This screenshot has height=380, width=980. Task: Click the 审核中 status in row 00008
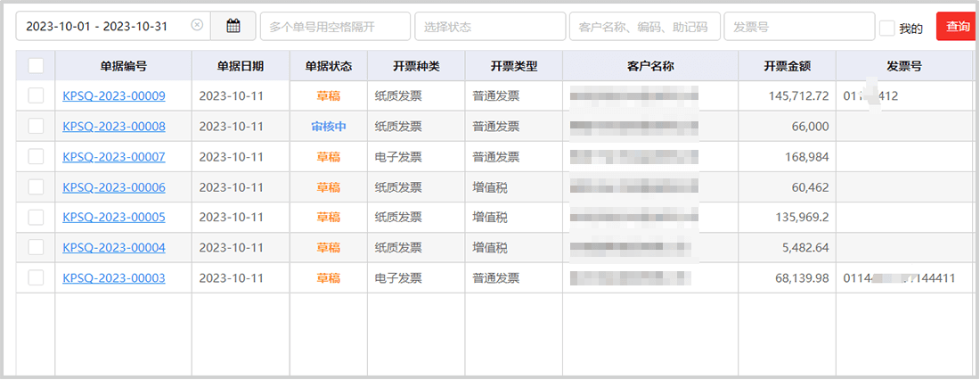point(328,127)
